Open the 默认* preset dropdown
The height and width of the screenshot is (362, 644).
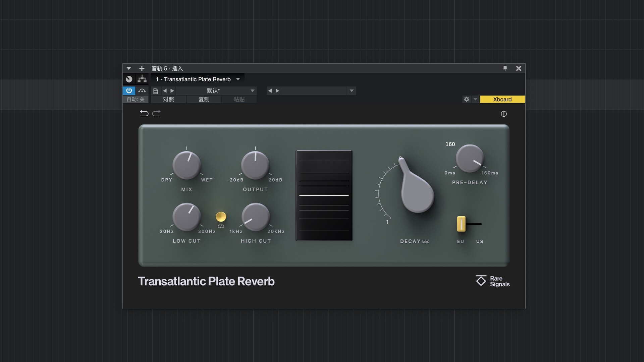click(252, 91)
